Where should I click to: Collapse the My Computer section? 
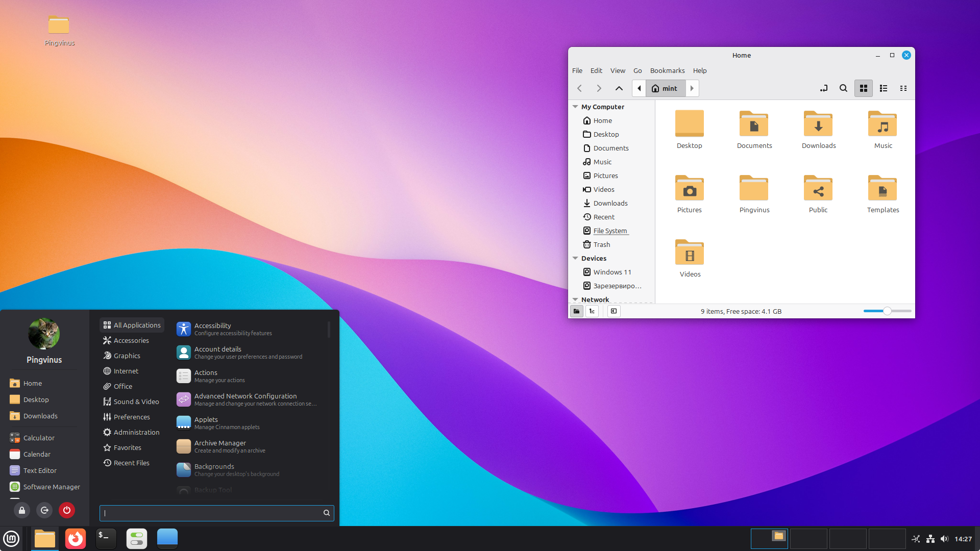(575, 106)
